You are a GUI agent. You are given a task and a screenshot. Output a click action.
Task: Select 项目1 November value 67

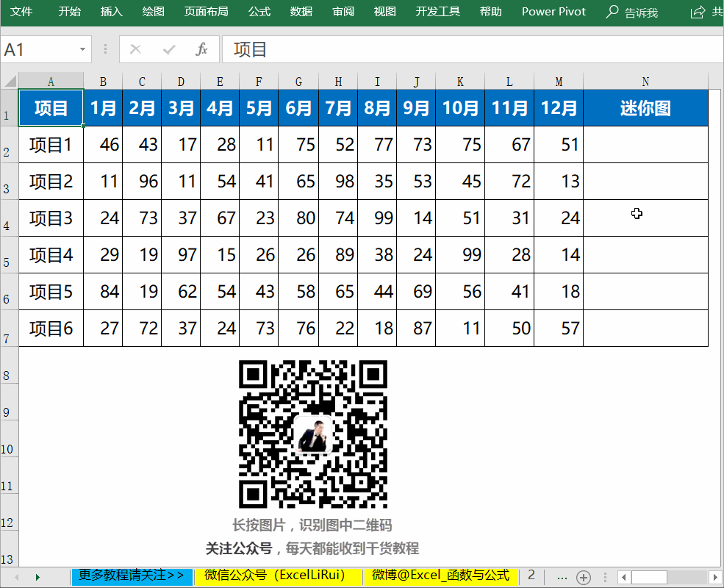(x=509, y=145)
